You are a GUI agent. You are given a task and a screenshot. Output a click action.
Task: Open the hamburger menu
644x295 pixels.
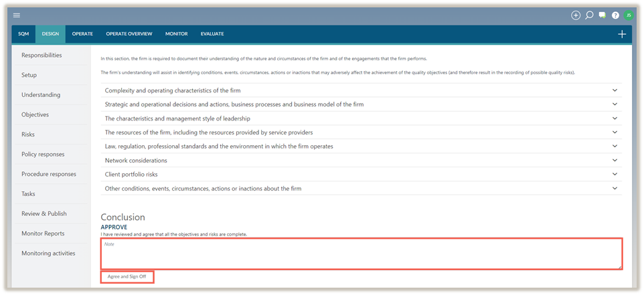click(x=17, y=15)
